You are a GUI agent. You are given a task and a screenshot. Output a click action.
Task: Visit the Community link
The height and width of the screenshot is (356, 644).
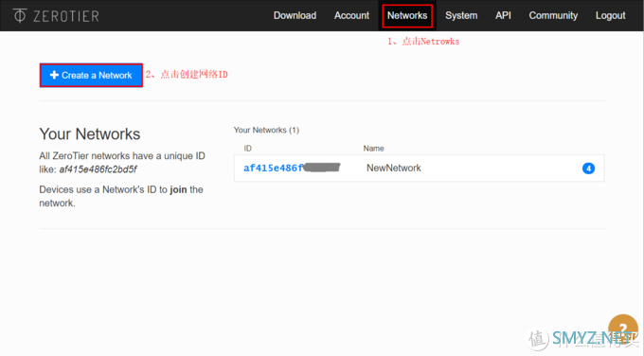(x=553, y=15)
